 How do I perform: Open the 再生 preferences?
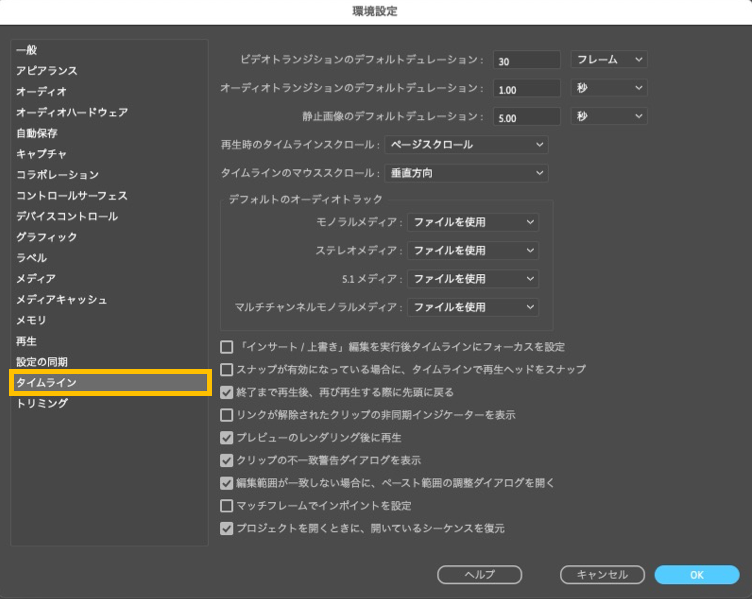tap(26, 341)
